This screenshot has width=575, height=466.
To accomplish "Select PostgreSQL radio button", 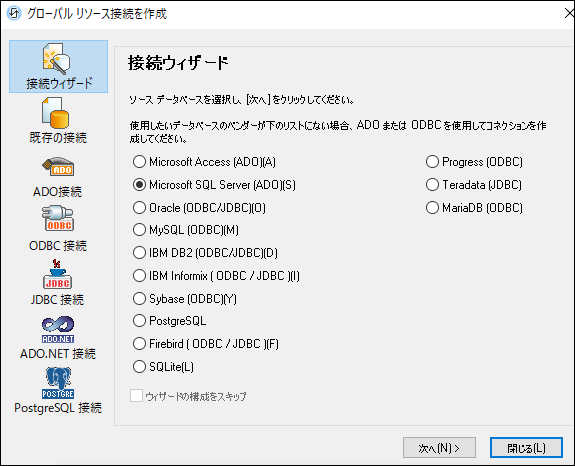I will click(139, 321).
